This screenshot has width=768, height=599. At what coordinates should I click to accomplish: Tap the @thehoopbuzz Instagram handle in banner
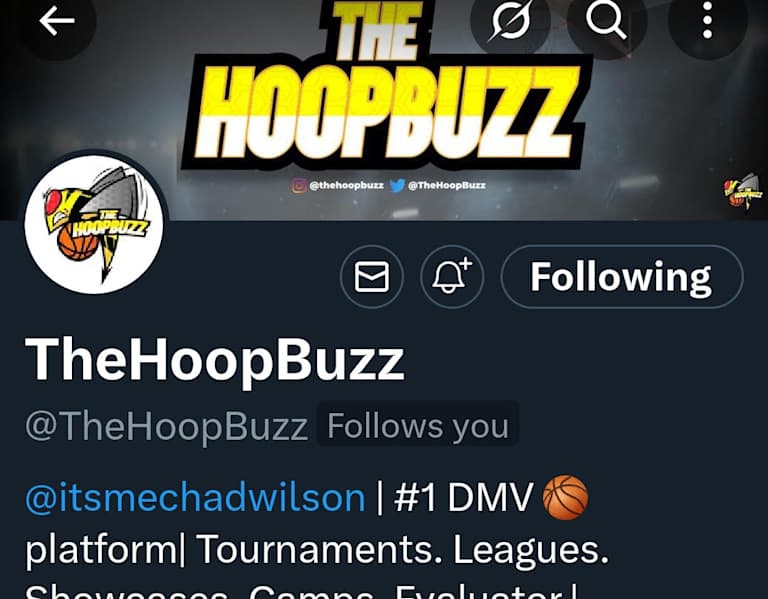pos(346,185)
